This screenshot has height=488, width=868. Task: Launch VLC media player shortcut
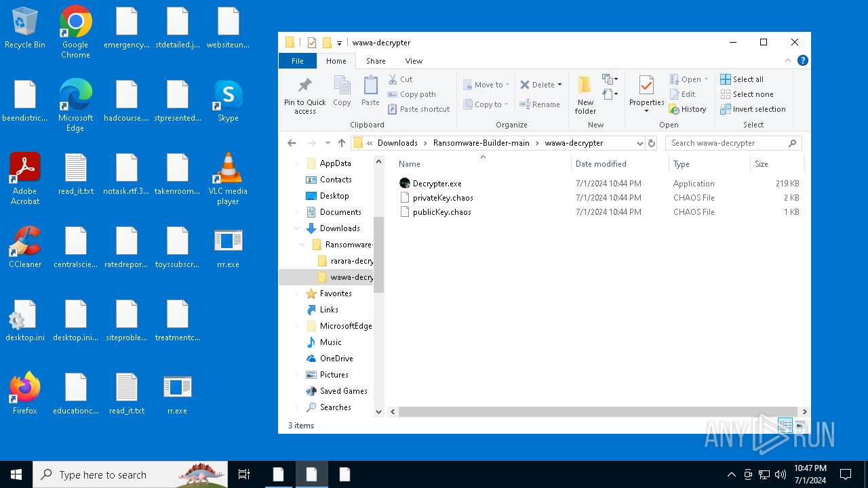tap(228, 178)
